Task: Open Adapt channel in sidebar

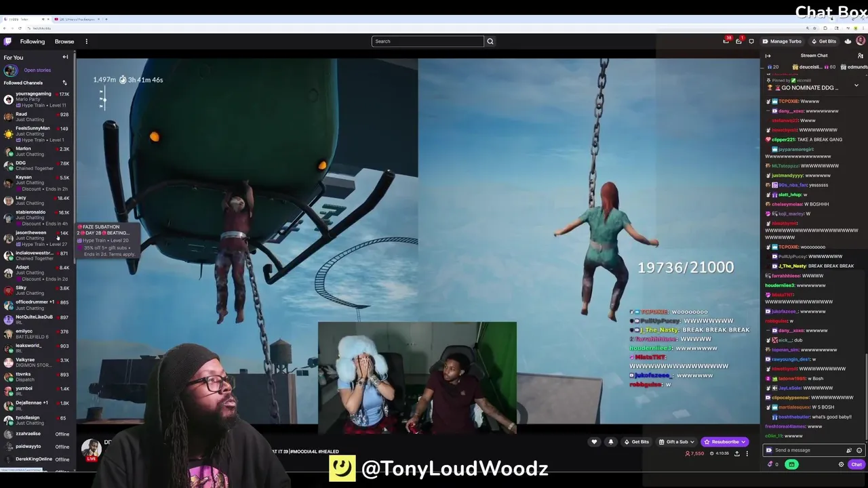Action: (36, 272)
